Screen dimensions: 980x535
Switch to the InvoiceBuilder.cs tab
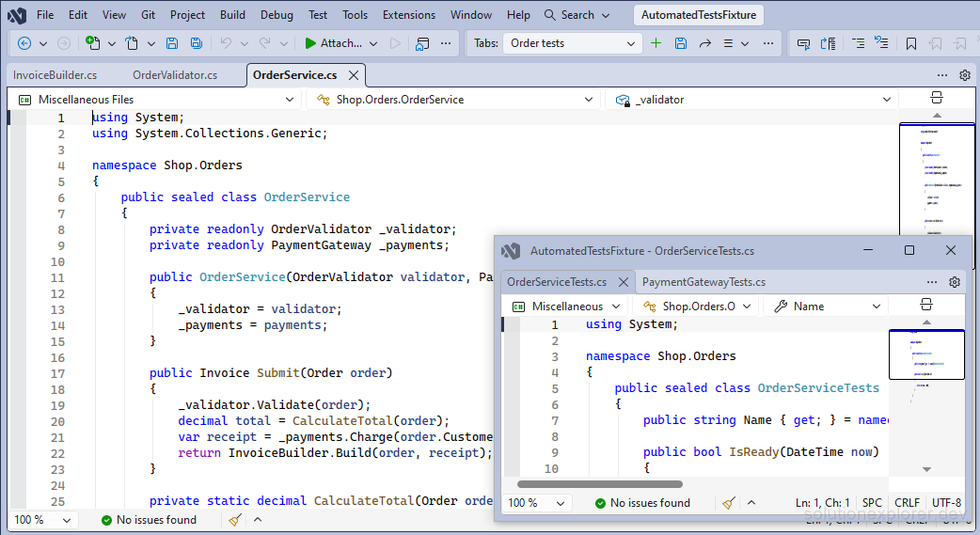tap(55, 75)
